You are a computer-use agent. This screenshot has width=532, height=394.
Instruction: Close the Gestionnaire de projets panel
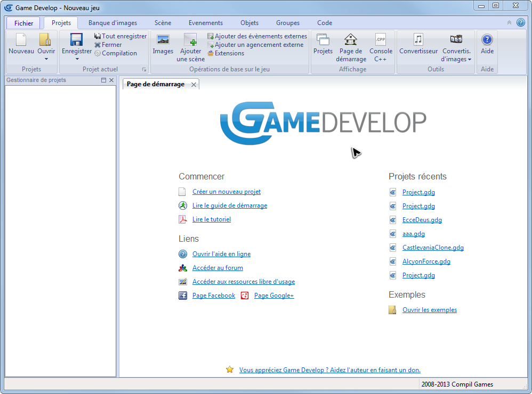coord(111,80)
